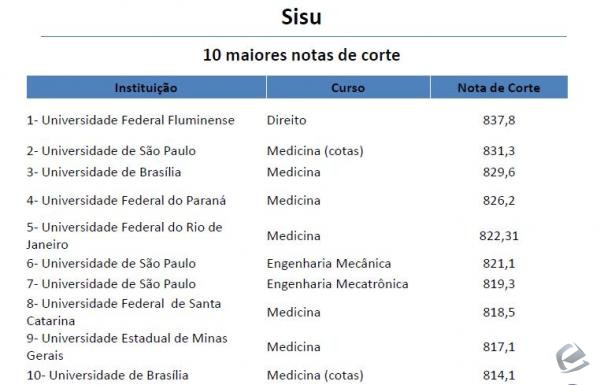600x385 pixels.
Task: Click the Engenharia Mecânica course cell
Action: coord(329,264)
